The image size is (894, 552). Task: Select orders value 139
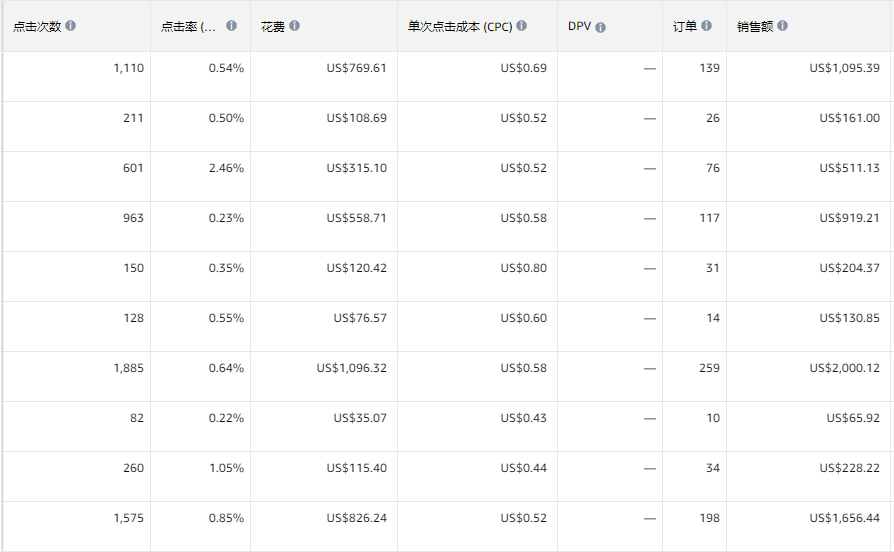pyautogui.click(x=710, y=68)
